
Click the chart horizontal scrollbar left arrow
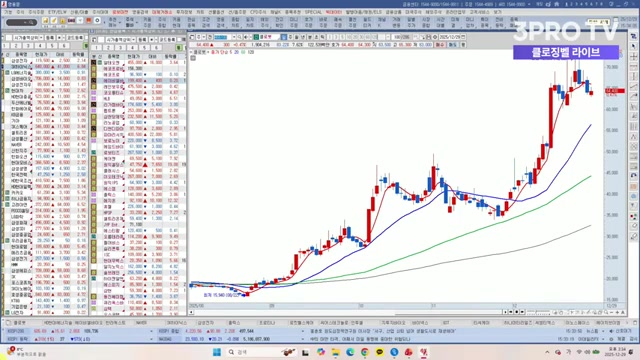click(x=191, y=312)
